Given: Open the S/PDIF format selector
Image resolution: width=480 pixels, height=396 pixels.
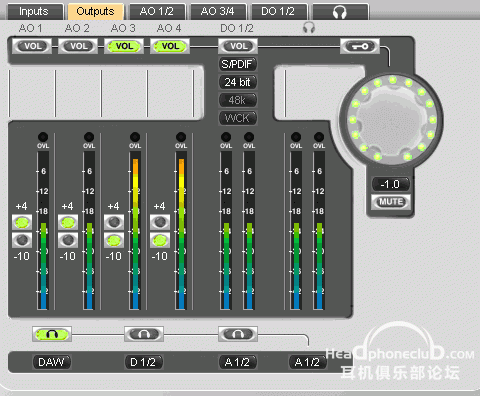Looking at the screenshot, I should (238, 64).
